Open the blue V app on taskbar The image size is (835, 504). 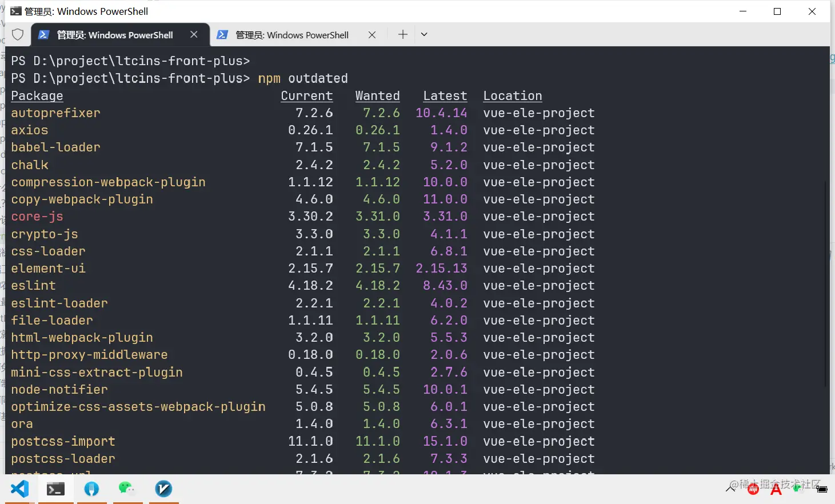(x=163, y=489)
